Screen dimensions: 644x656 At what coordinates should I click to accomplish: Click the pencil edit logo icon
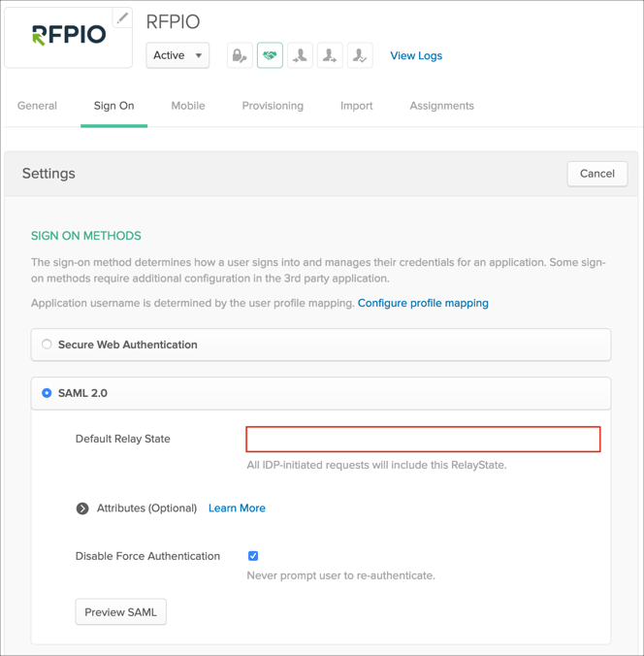(x=121, y=17)
